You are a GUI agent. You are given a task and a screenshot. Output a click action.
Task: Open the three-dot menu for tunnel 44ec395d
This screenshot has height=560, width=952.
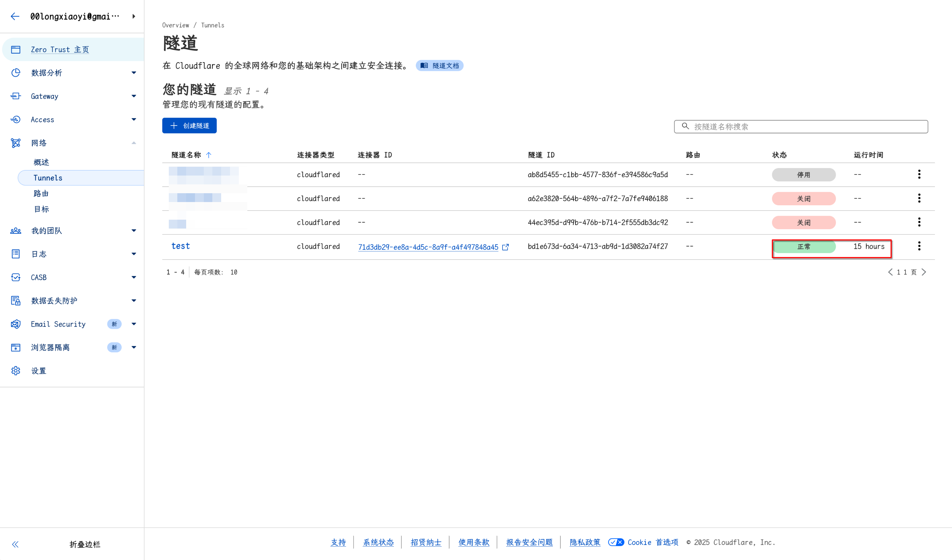919,222
